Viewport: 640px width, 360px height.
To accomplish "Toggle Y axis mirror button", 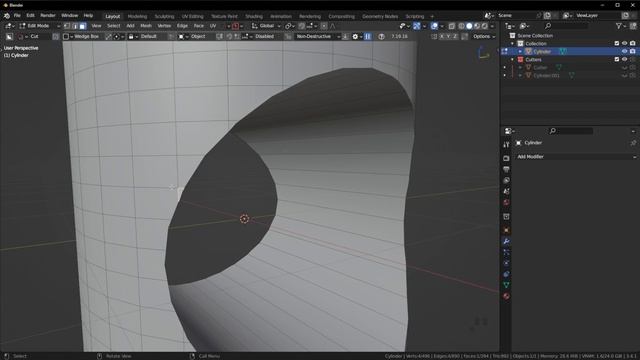I will 448,36.
